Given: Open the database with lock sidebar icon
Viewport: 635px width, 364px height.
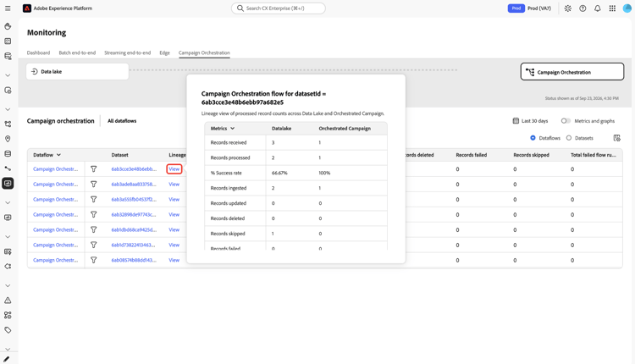Looking at the screenshot, I should [8, 56].
